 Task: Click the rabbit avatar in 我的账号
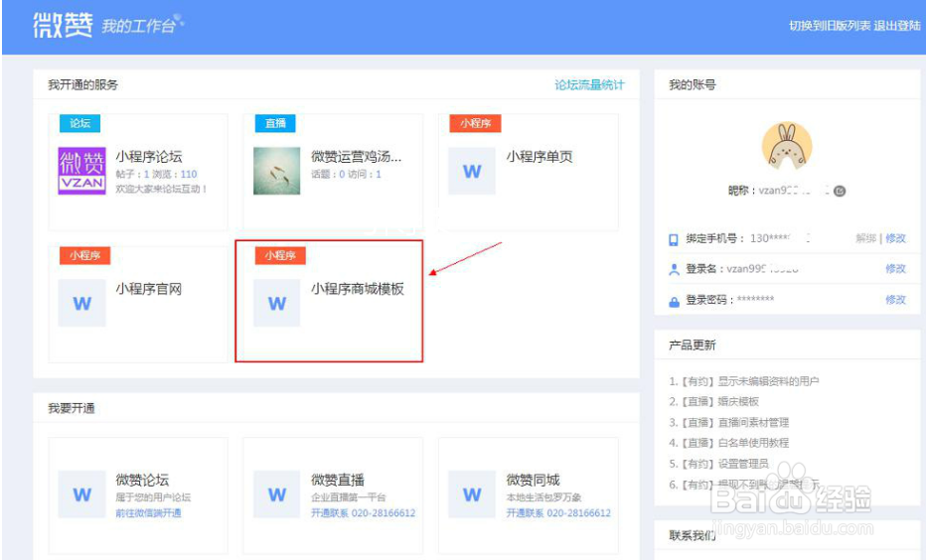pos(787,146)
